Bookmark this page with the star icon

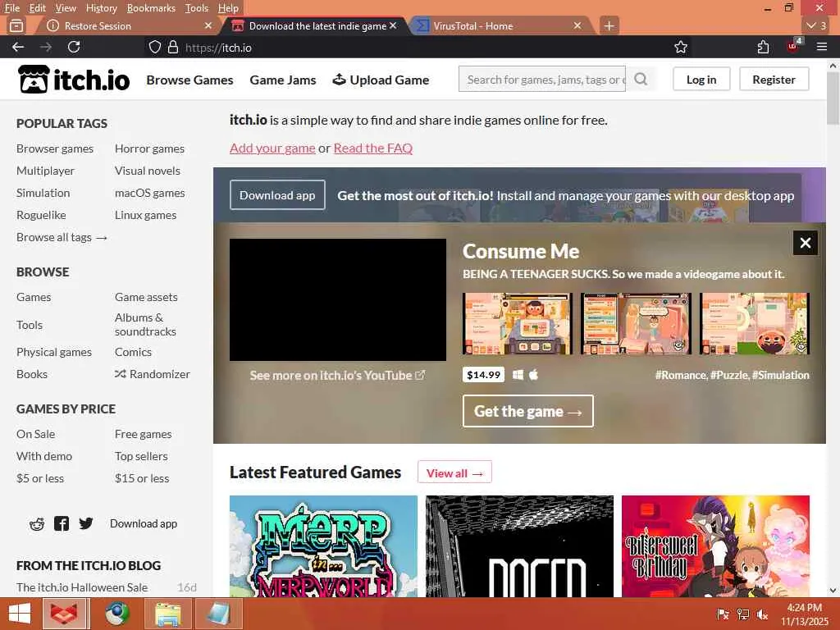pos(681,47)
